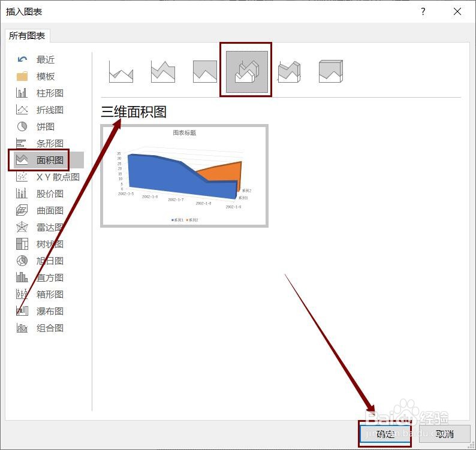Choose the Pie chart (饼图) icon
Image resolution: width=476 pixels, height=450 pixels.
(x=22, y=126)
